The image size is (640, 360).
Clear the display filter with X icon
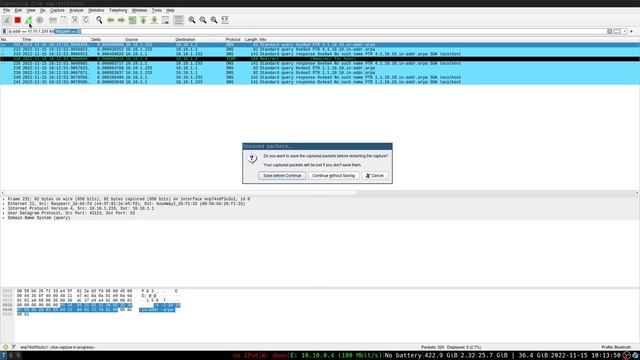click(609, 31)
